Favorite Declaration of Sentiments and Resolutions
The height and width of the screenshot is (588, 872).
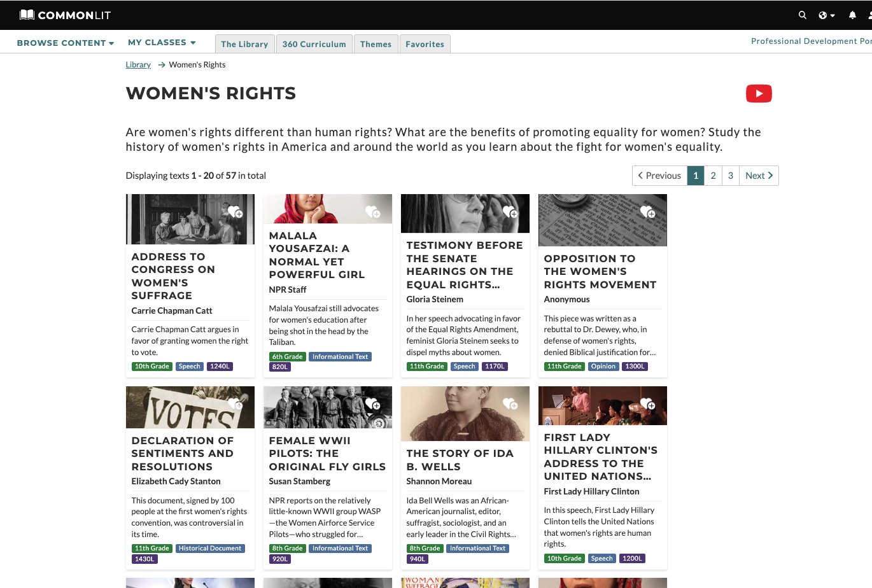(x=236, y=403)
